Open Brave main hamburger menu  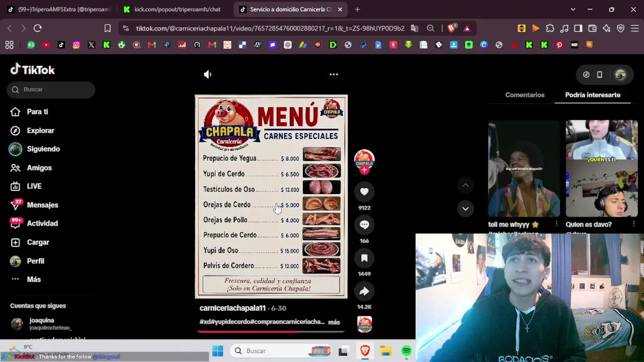[x=634, y=29]
